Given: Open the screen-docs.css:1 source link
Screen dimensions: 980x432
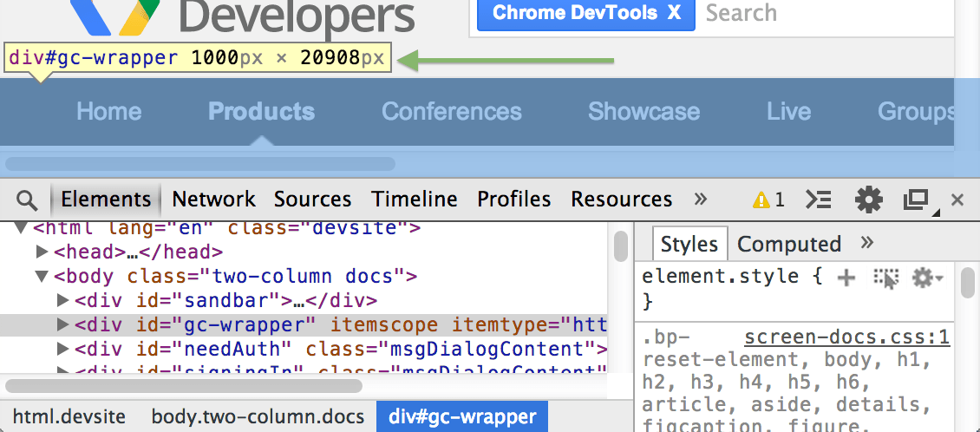Looking at the screenshot, I should (x=847, y=337).
